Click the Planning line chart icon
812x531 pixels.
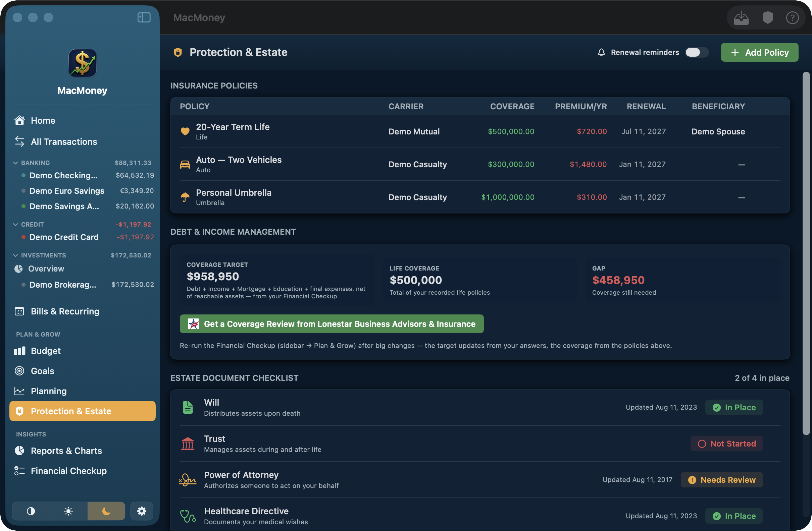point(19,391)
